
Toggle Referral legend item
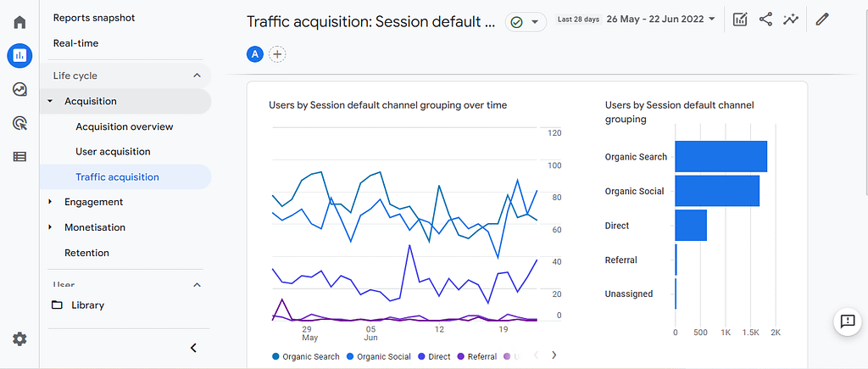pyautogui.click(x=477, y=357)
